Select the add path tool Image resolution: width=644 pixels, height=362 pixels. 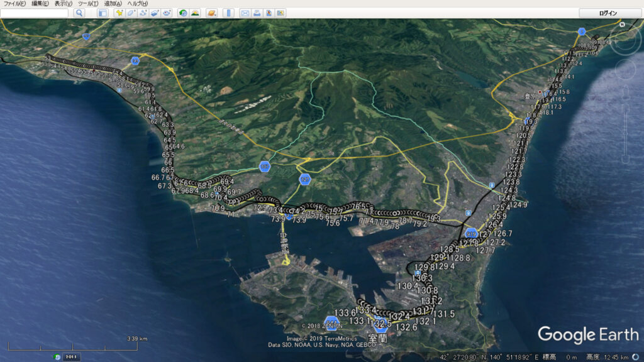point(143,13)
